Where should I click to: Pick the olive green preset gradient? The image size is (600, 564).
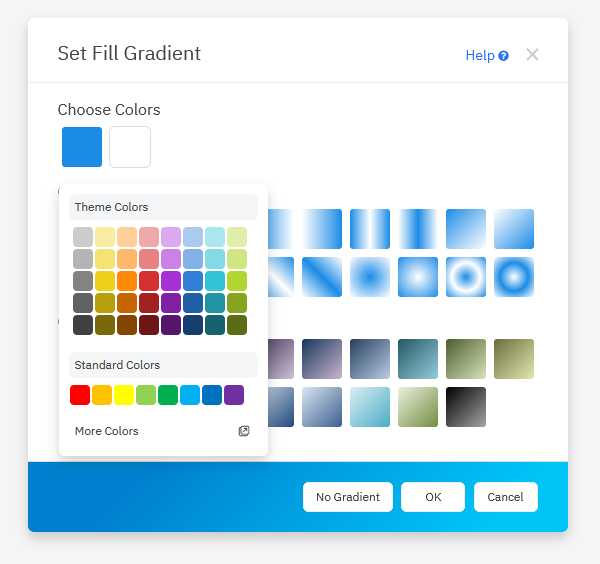(466, 359)
